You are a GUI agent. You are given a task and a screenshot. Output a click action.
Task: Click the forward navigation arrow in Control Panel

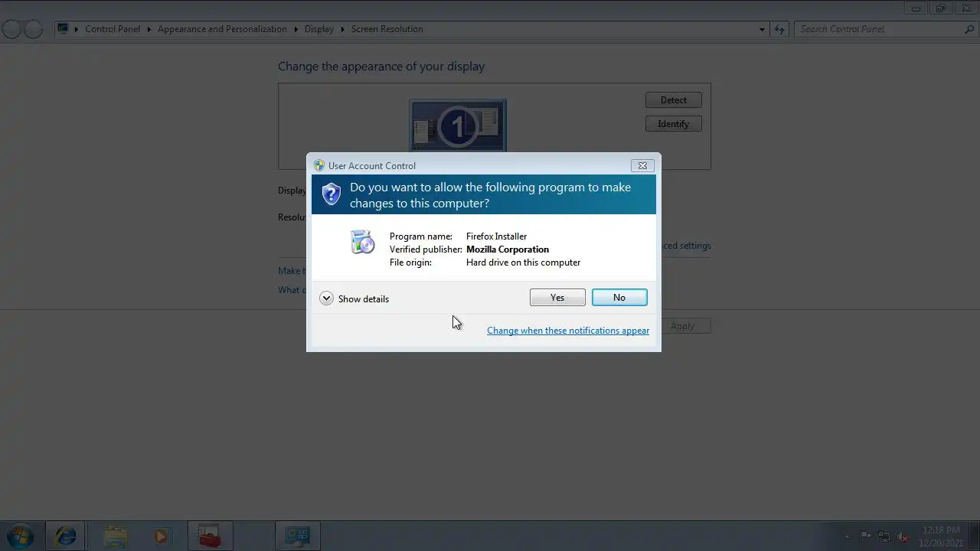pyautogui.click(x=33, y=29)
